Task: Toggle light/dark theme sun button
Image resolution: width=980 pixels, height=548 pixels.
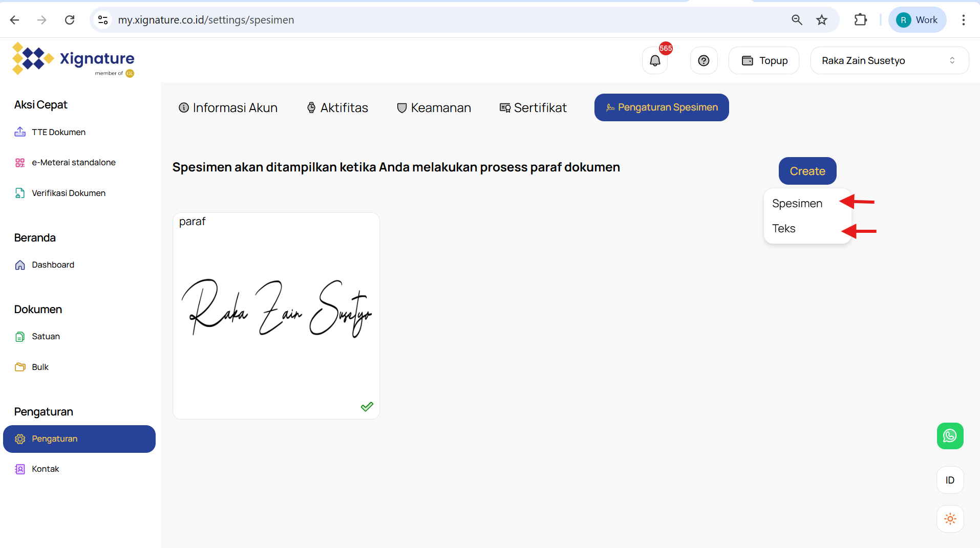Action: click(x=950, y=519)
